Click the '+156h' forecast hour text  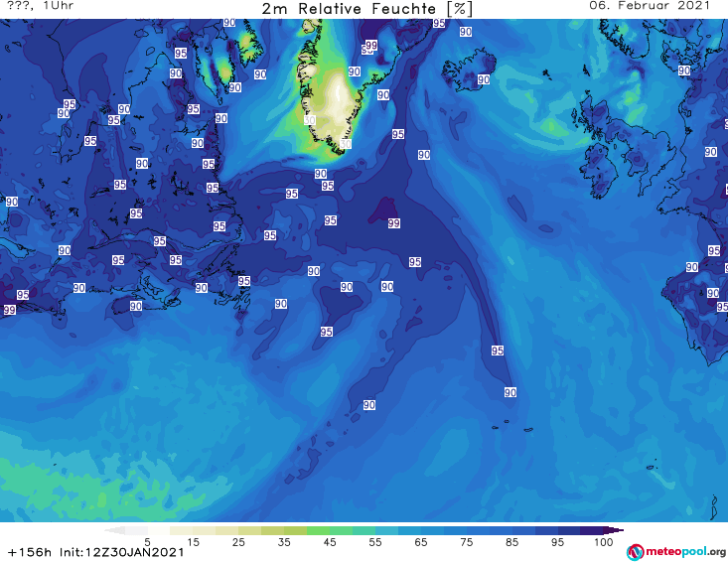pyautogui.click(x=30, y=552)
